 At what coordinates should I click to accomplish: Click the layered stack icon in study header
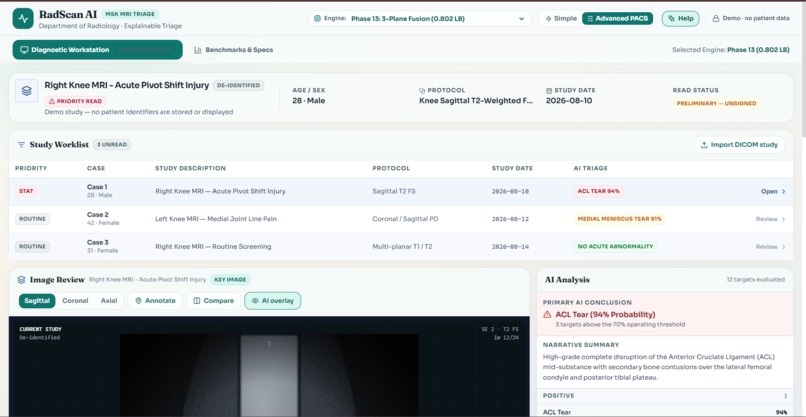pos(27,90)
